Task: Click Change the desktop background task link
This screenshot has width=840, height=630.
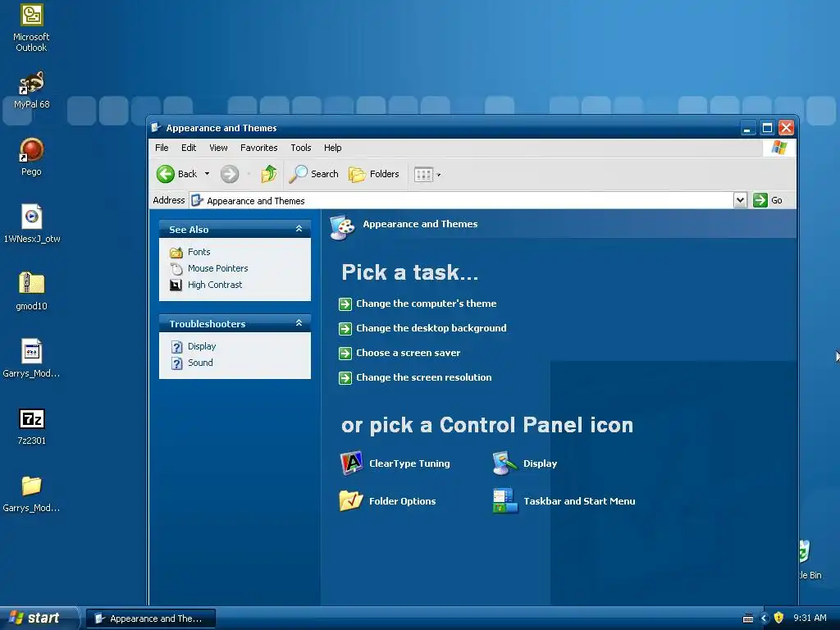Action: pos(431,328)
